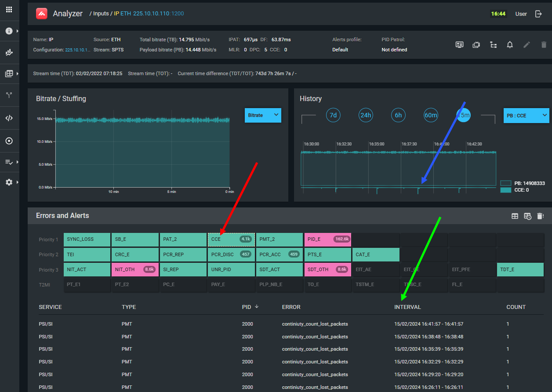The height and width of the screenshot is (392, 552).
Task: Open the apps grid menu icon
Action: [9, 10]
